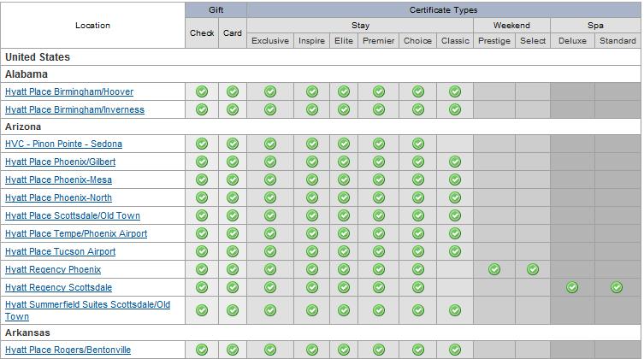This screenshot has width=644, height=359.
Task: Click Gift Check checkmark for Tucson Airport
Action: tap(202, 251)
